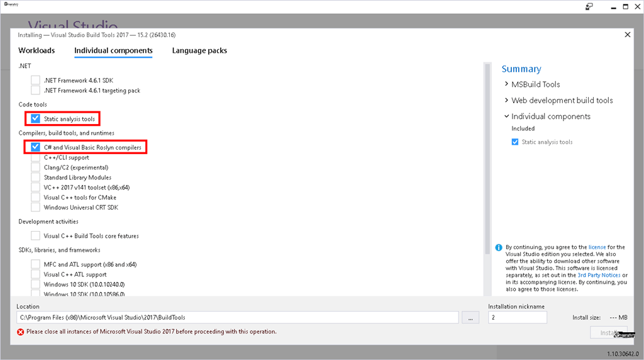Screen dimensions: 644x360
Task: Open the license link
Action: (x=597, y=247)
